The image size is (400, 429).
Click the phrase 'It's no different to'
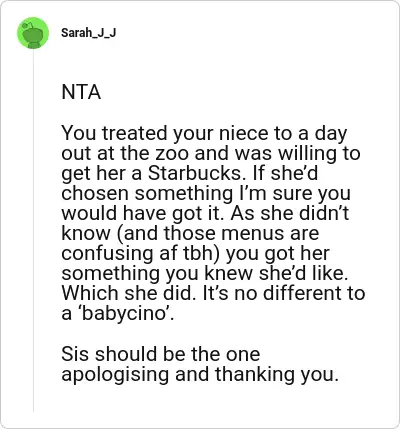[284, 293]
